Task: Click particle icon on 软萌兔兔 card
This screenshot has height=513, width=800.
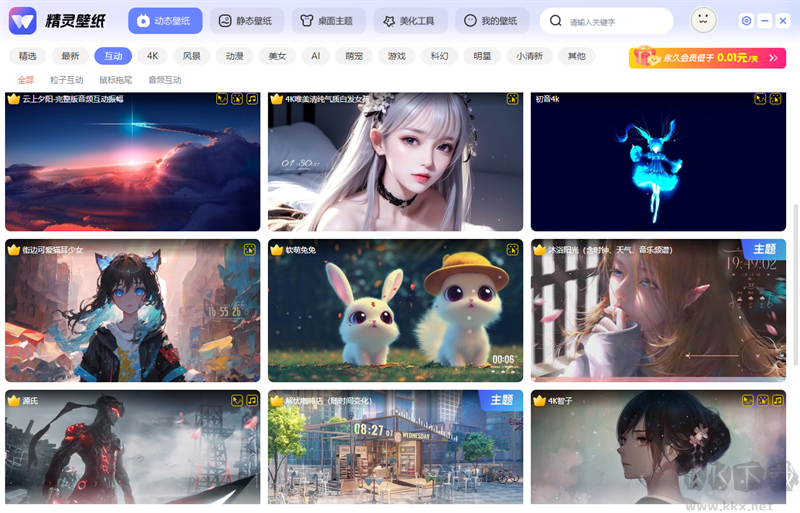Action: click(513, 249)
